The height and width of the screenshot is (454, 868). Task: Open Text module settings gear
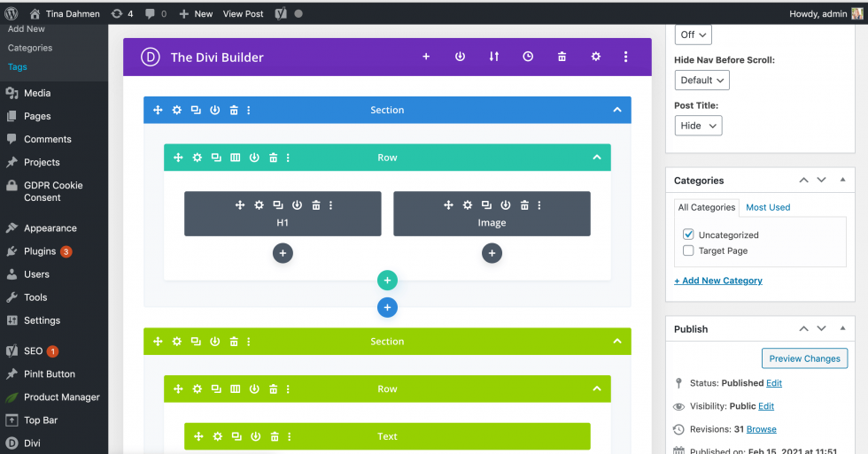[x=218, y=437]
